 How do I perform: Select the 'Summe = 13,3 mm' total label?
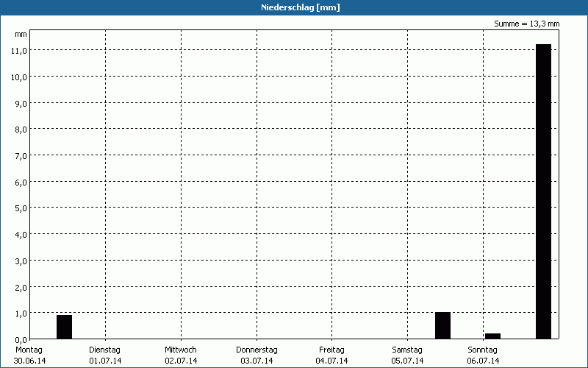click(526, 24)
